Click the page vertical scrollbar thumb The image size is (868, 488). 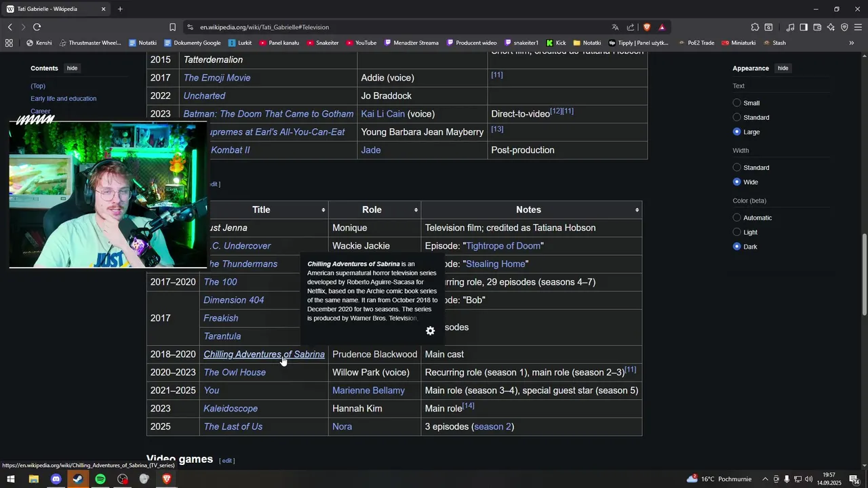(864, 274)
